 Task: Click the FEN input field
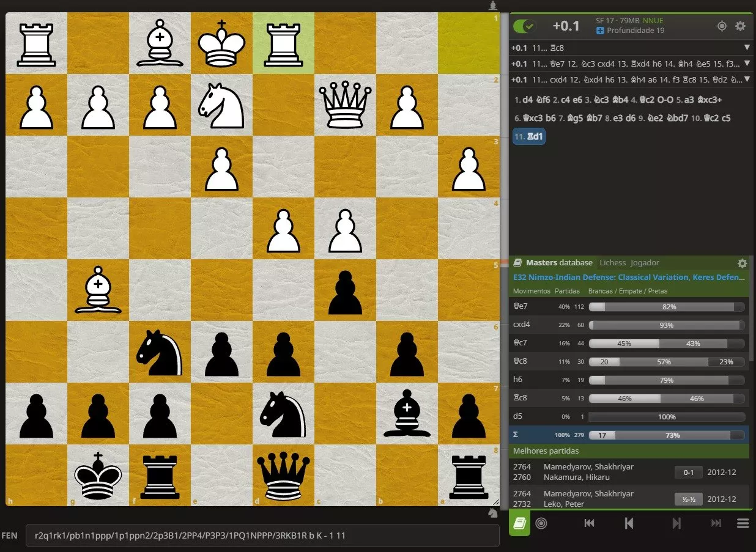click(264, 535)
